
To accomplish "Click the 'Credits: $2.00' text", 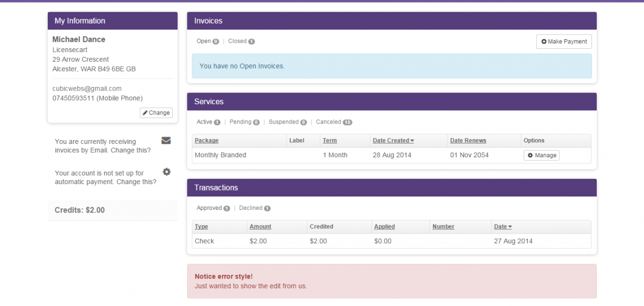I will click(x=79, y=210).
